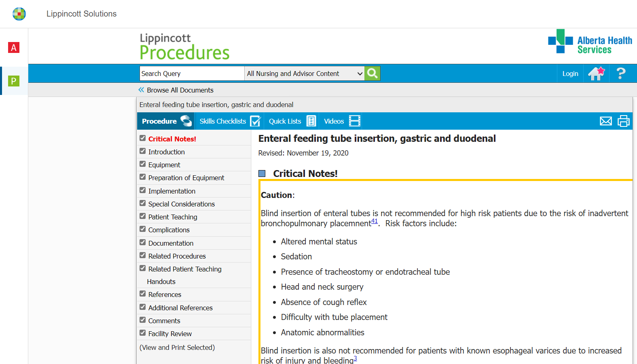
Task: Uncheck the Critical Notes! checkbox
Action: tap(143, 138)
